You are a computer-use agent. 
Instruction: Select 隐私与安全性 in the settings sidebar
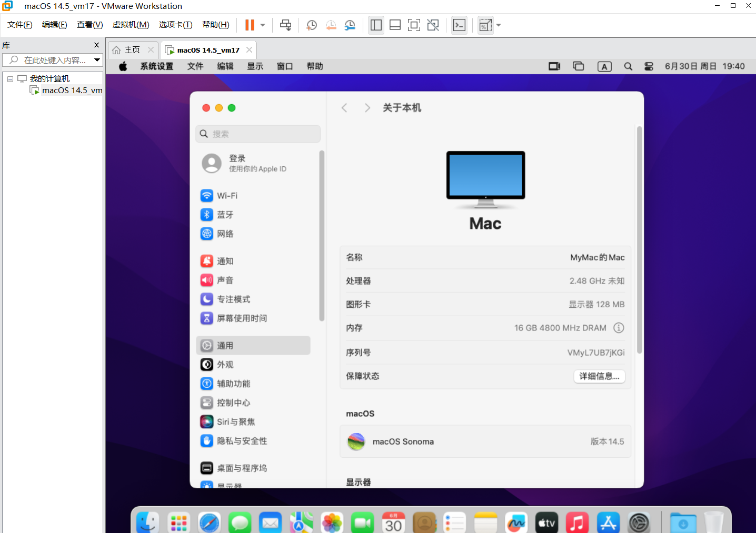pos(242,441)
